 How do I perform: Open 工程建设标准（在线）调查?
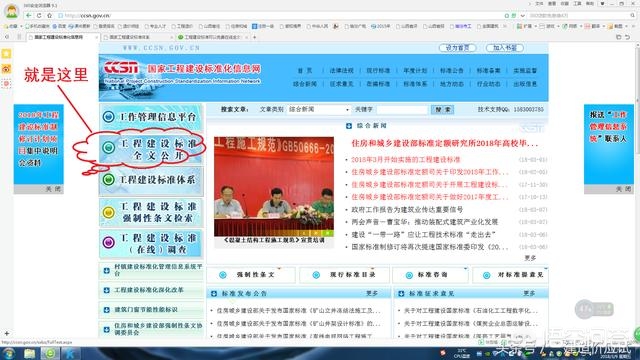[x=151, y=244]
